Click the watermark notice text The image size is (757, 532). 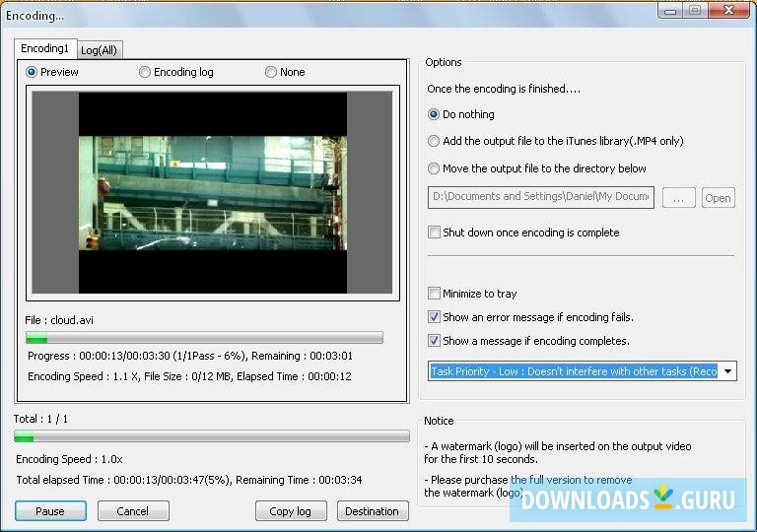coord(558,452)
